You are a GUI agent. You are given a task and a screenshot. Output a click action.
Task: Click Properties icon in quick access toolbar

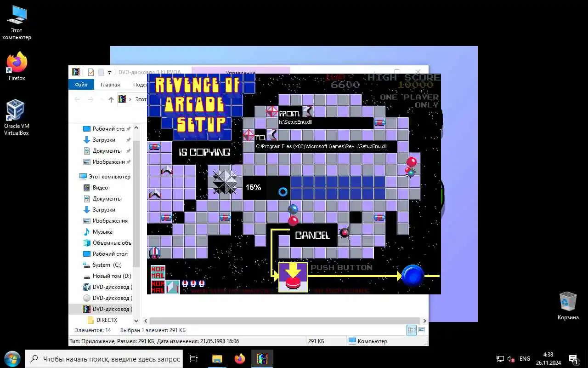pos(91,72)
